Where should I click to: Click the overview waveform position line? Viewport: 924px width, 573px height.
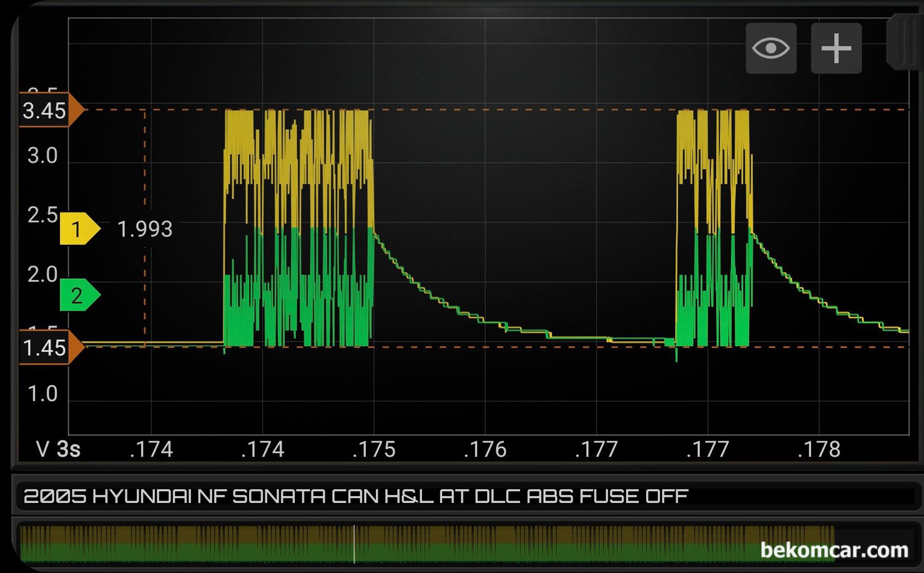click(x=355, y=544)
